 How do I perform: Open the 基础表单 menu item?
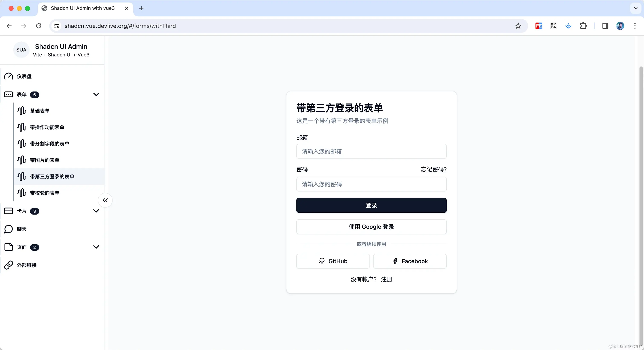click(40, 111)
